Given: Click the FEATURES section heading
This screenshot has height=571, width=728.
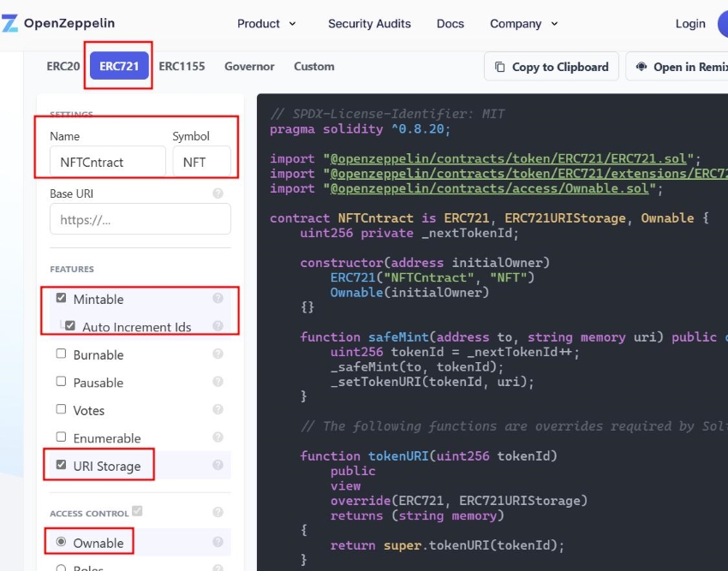Looking at the screenshot, I should click(x=72, y=270).
